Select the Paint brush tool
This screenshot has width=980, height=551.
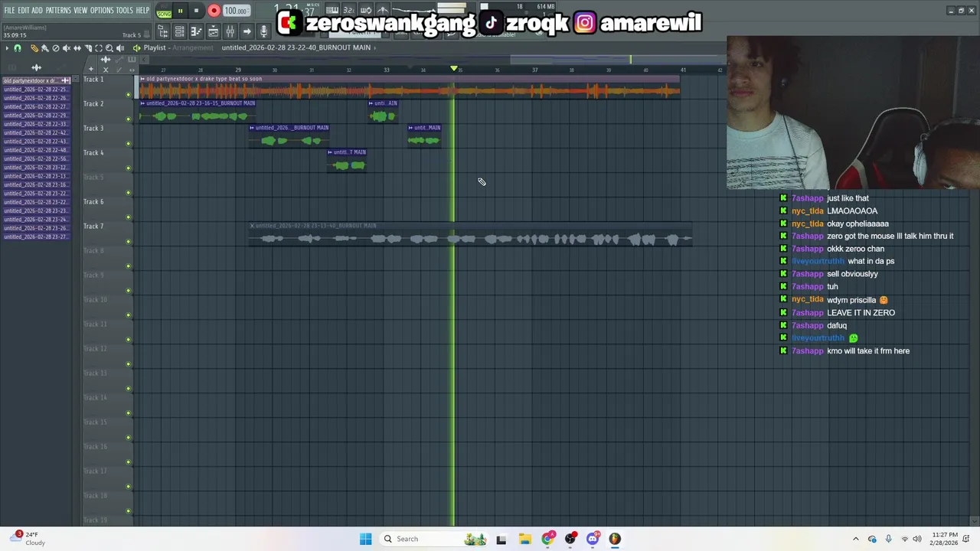45,48
